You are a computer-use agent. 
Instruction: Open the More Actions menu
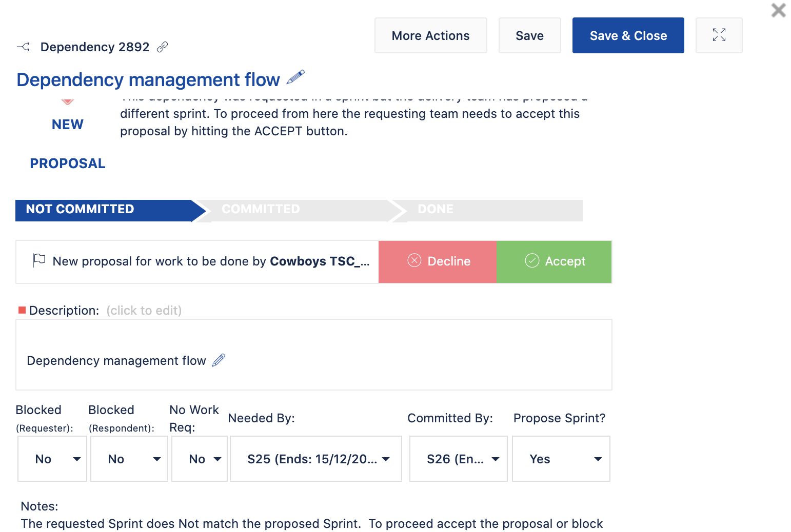pos(430,35)
